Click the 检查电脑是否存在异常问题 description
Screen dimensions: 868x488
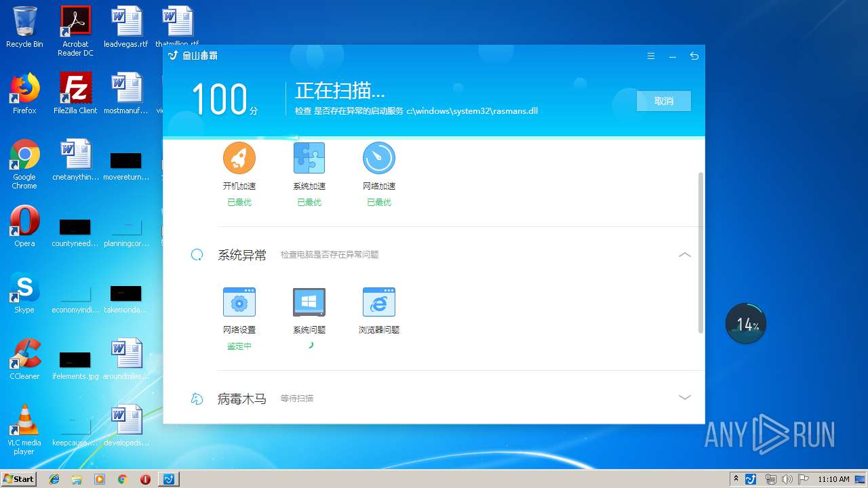[330, 255]
